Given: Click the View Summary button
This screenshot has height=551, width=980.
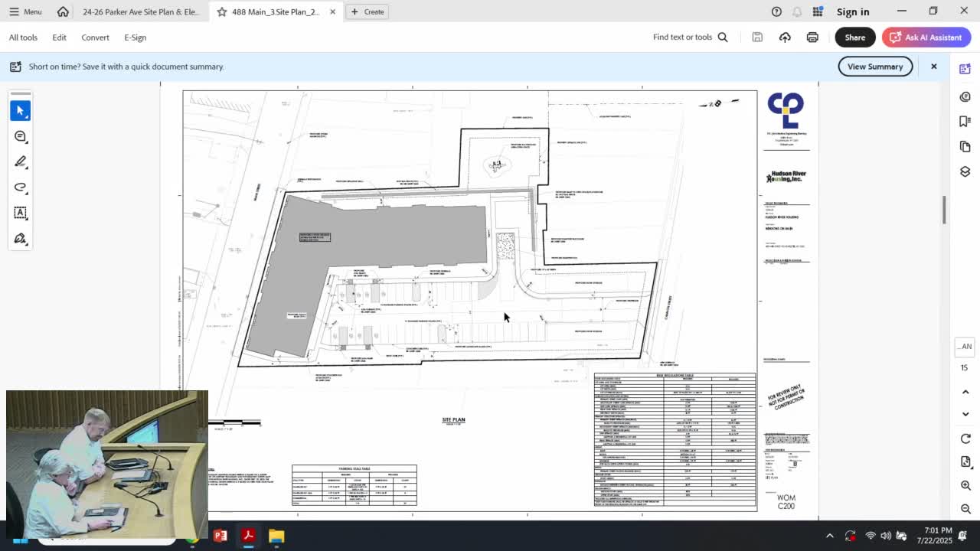Looking at the screenshot, I should tap(874, 67).
